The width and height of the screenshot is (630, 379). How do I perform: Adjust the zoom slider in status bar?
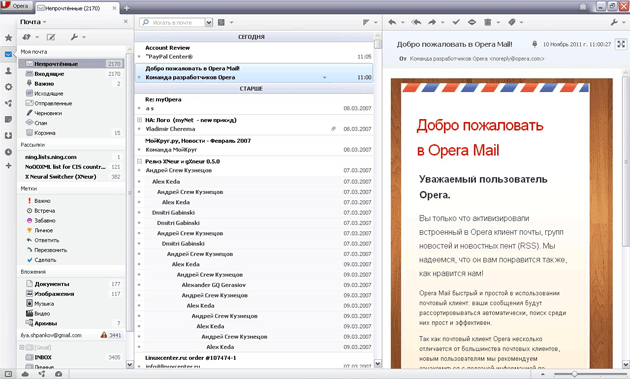(574, 374)
